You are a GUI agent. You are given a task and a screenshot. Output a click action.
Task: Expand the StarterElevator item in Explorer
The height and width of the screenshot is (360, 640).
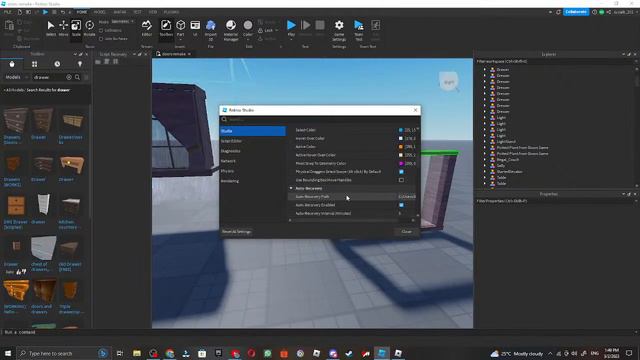[x=485, y=172]
